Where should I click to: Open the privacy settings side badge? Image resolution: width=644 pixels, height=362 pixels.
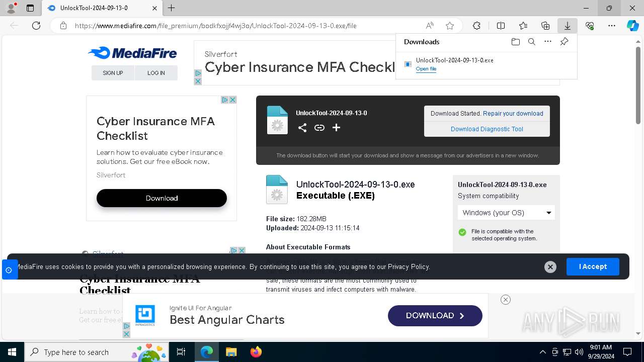click(9, 270)
